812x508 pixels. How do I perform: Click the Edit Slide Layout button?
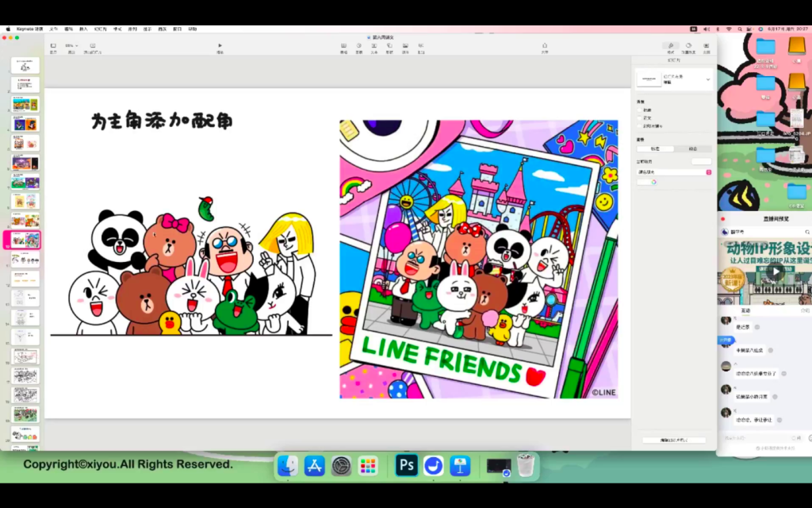673,440
